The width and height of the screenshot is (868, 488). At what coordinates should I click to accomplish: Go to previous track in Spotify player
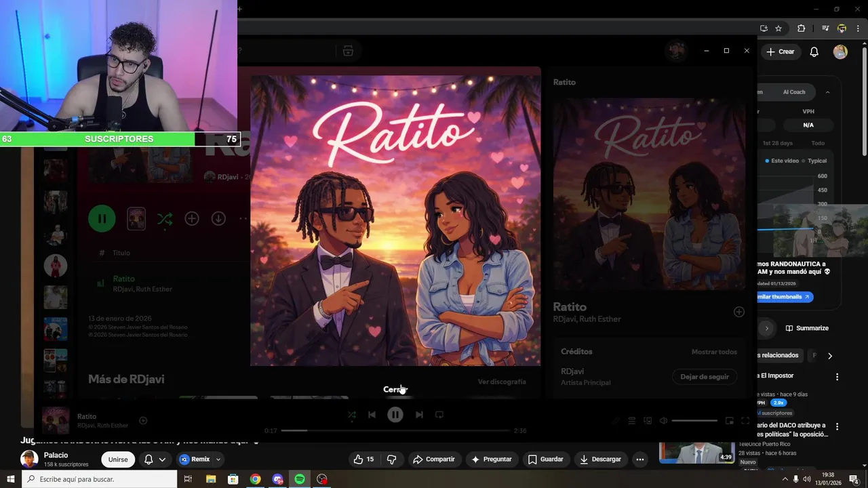pos(372,415)
